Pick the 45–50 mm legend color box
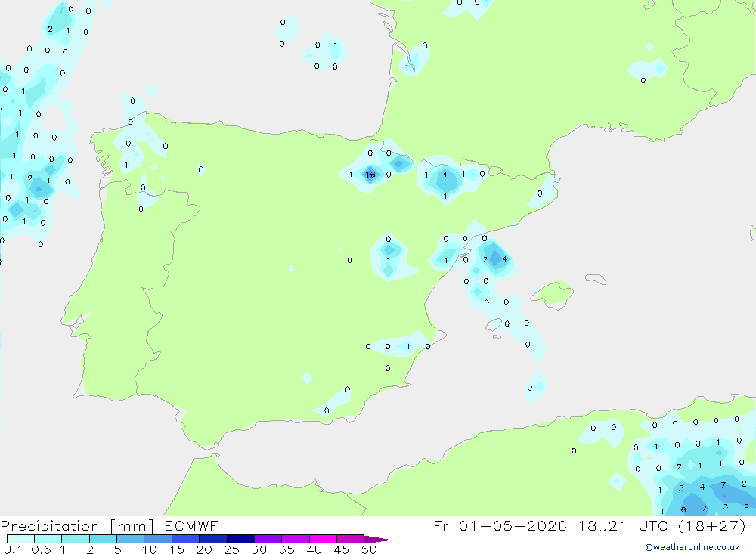 (350, 539)
